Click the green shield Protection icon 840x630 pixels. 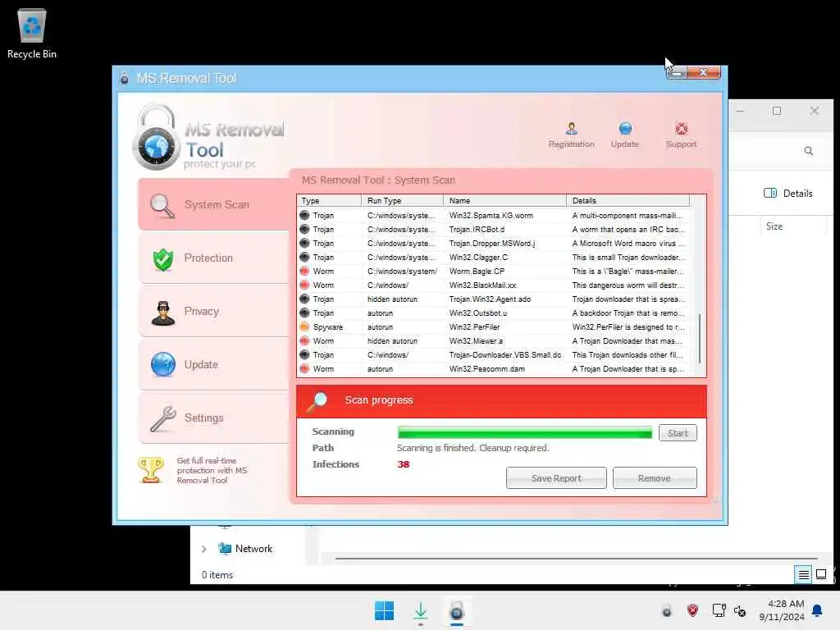click(163, 259)
